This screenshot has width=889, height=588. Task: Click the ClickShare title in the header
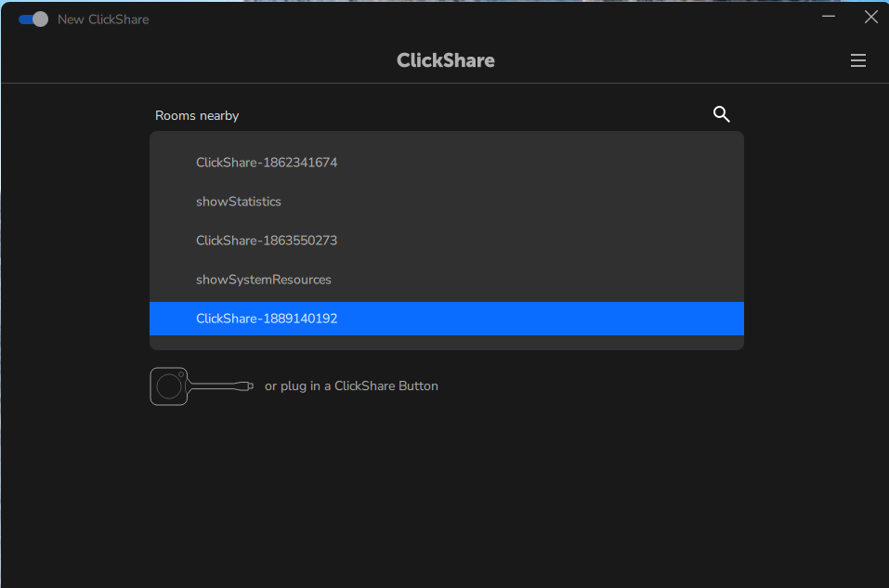click(x=445, y=59)
